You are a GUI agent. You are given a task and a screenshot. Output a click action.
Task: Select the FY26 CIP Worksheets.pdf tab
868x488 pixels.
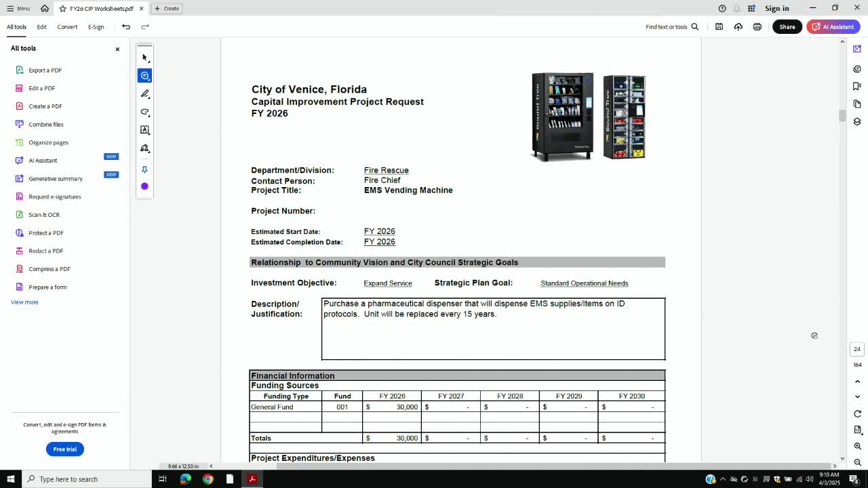coord(101,9)
